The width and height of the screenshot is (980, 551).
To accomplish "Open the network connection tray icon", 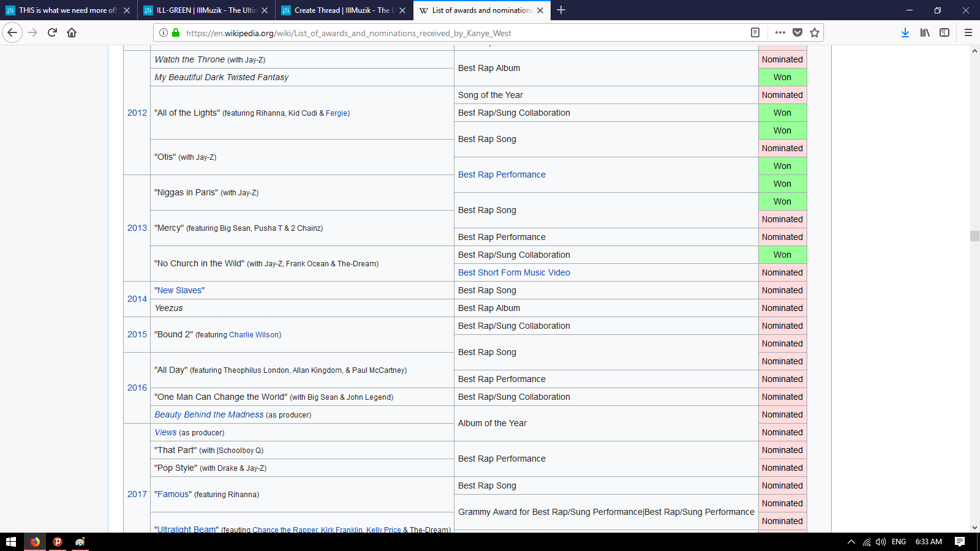I will click(867, 542).
